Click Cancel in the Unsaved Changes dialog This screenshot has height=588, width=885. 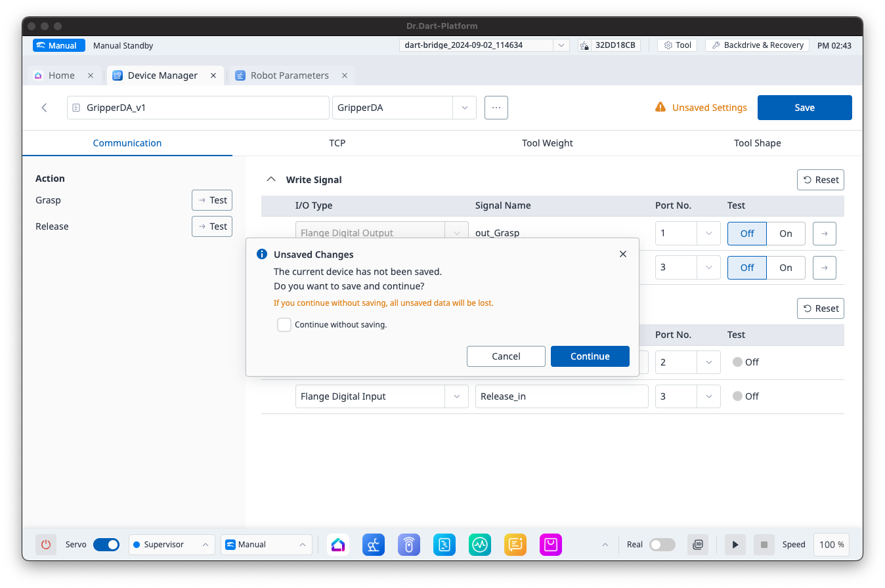506,356
